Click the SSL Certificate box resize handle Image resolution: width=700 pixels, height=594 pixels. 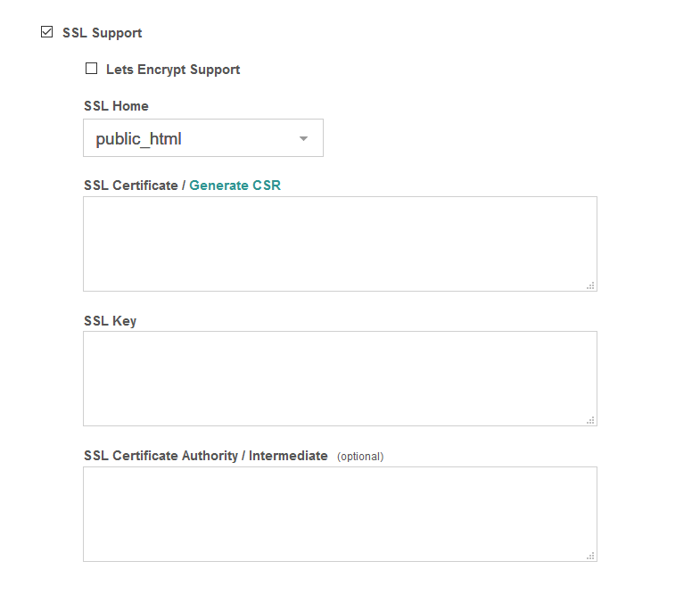click(x=590, y=285)
